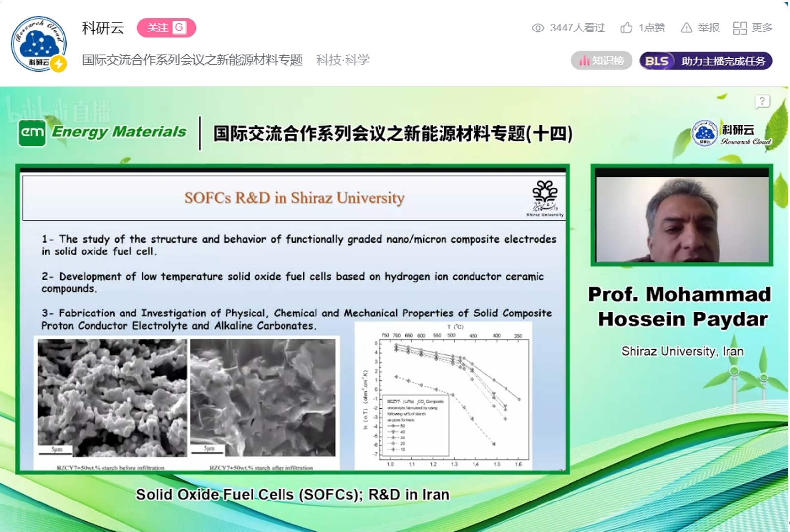Image resolution: width=790 pixels, height=532 pixels.
Task: Click the slide title SOFCs R&D in Shiraz University
Action: [294, 198]
